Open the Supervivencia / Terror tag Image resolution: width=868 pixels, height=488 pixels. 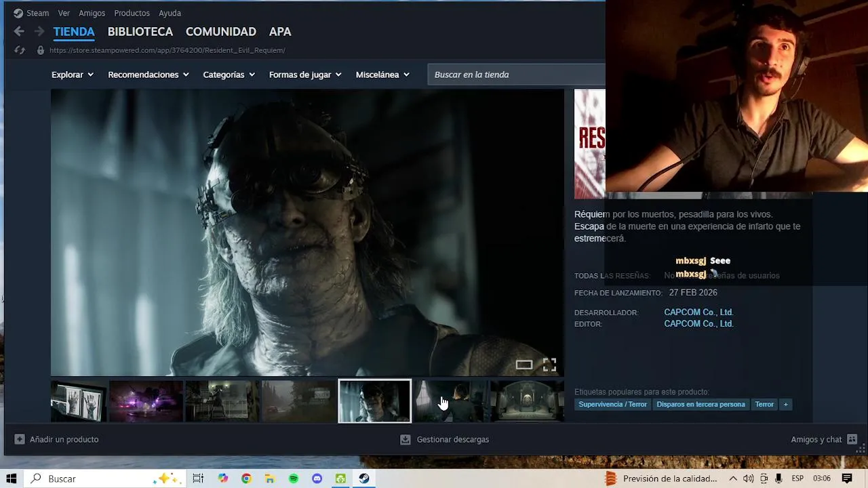613,405
